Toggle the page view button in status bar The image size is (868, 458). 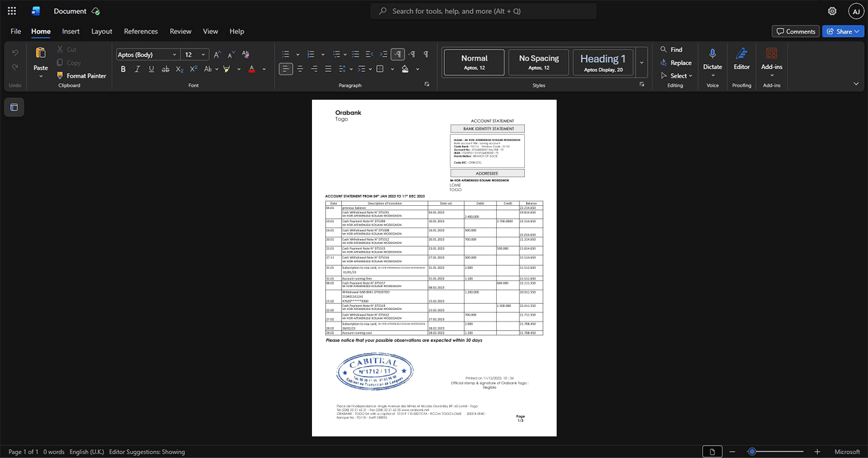point(712,452)
